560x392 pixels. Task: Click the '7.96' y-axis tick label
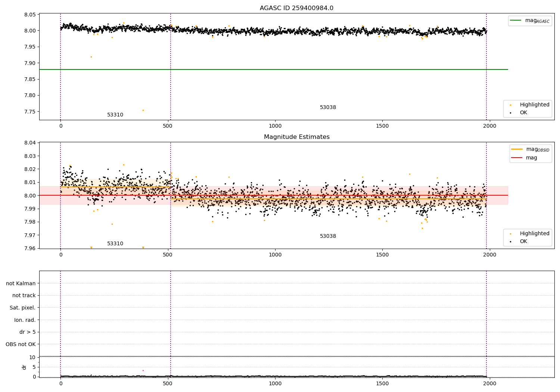tap(30, 249)
